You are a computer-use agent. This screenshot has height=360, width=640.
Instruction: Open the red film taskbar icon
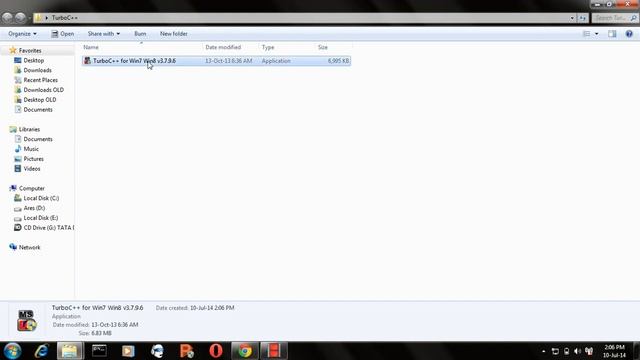(274, 351)
